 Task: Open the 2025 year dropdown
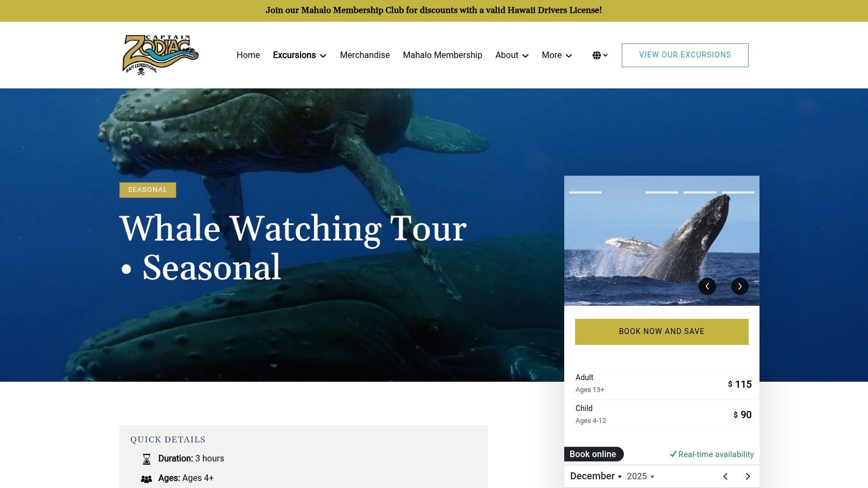point(641,477)
